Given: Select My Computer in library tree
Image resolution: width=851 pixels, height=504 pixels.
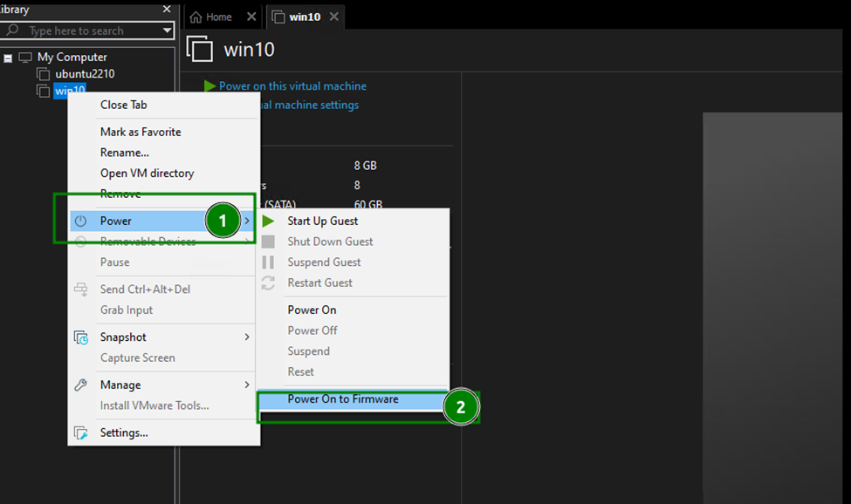Looking at the screenshot, I should 72,57.
